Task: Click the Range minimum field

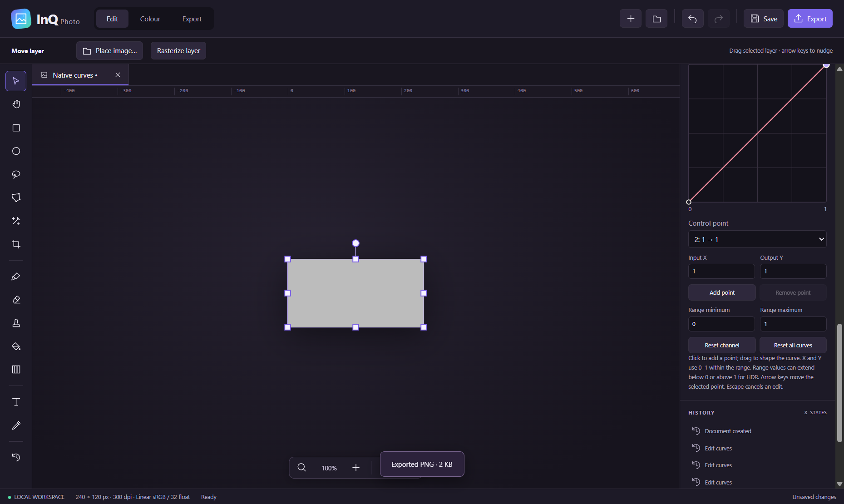Action: pos(721,324)
